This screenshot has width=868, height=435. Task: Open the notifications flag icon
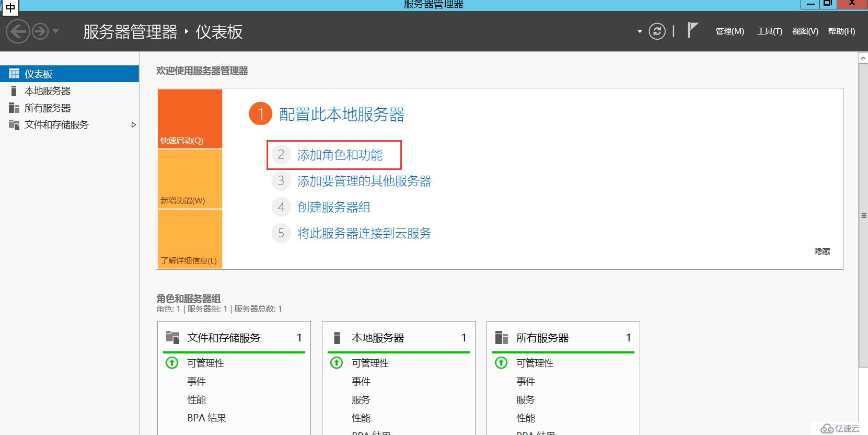pyautogui.click(x=692, y=30)
